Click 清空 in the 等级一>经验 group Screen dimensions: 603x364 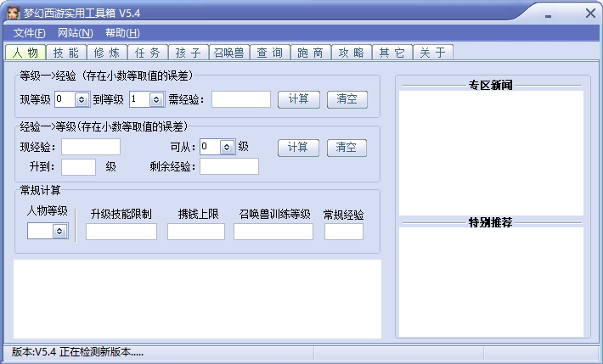click(x=347, y=99)
